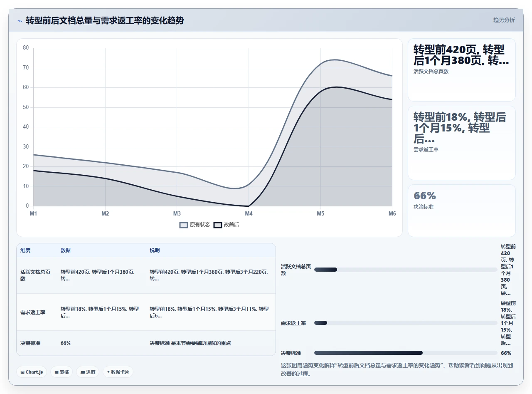
Task: Click the 需求返工率 data card
Action: pyautogui.click(x=462, y=143)
